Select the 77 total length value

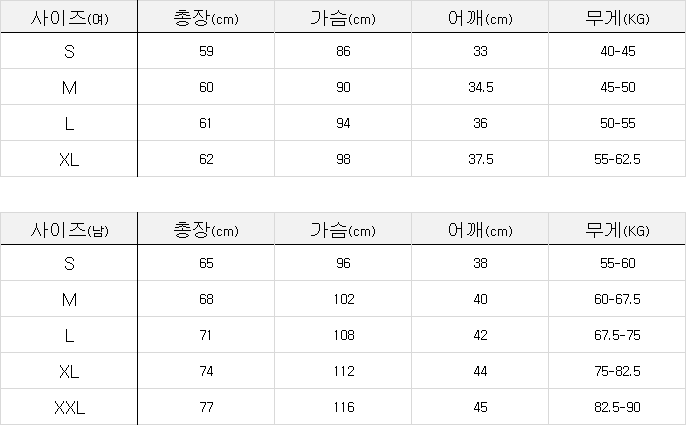click(x=207, y=407)
